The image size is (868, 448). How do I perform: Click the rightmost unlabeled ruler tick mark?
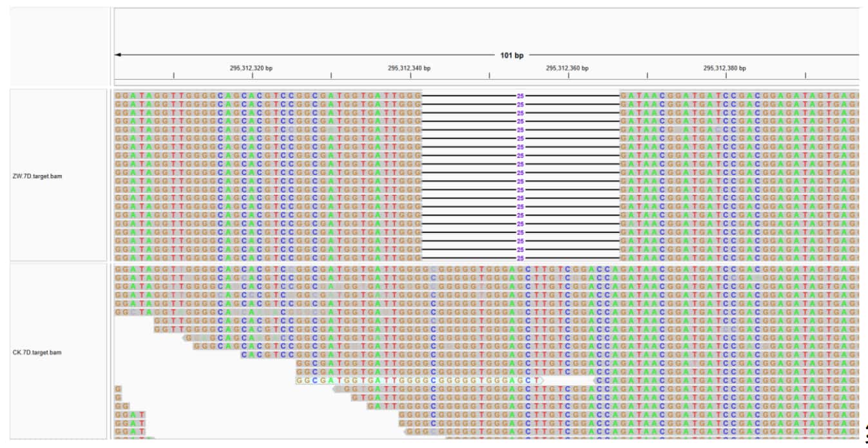(x=805, y=76)
